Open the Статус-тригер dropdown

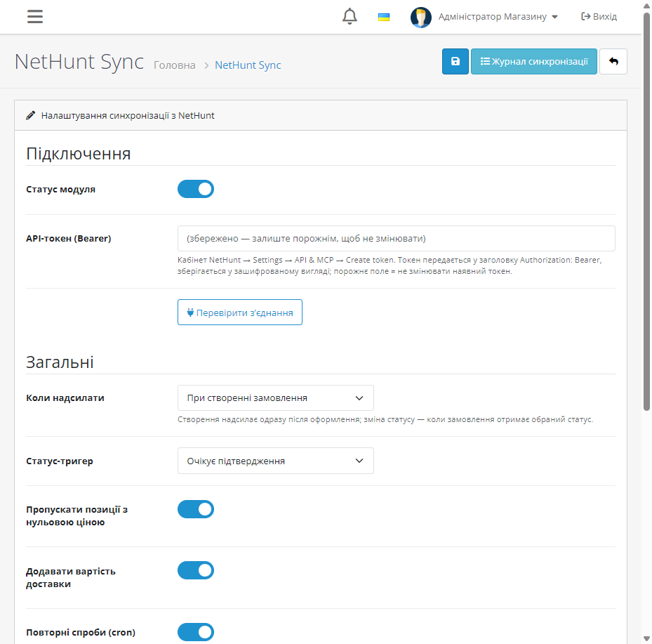pyautogui.click(x=276, y=461)
